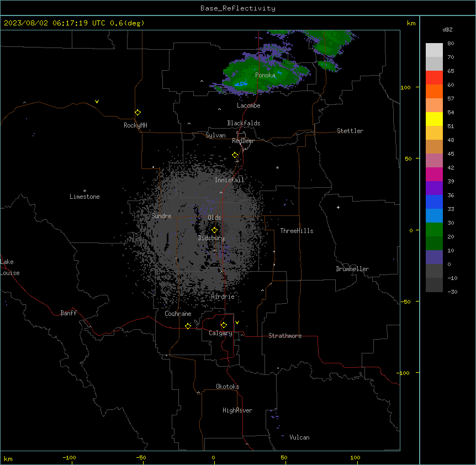This screenshot has width=476, height=465.
Task: Click the Okotoks label
Action: 228,387
